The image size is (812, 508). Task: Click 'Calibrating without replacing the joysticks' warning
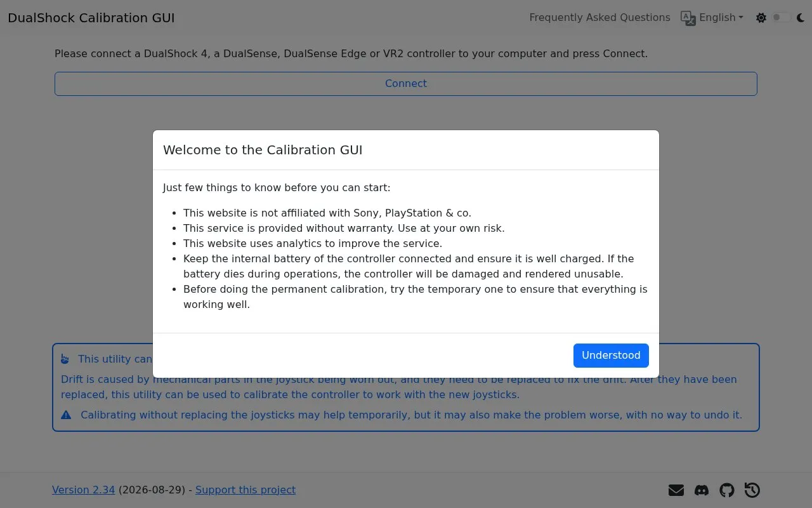(x=411, y=415)
